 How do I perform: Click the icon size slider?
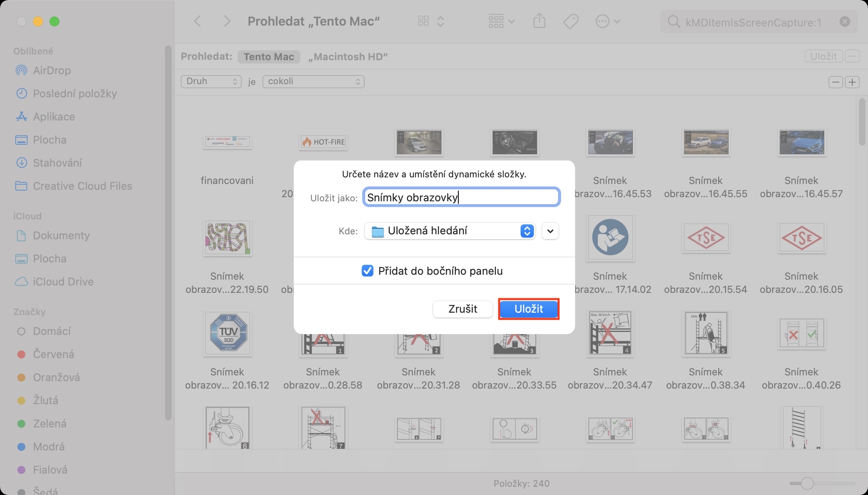pos(807,483)
